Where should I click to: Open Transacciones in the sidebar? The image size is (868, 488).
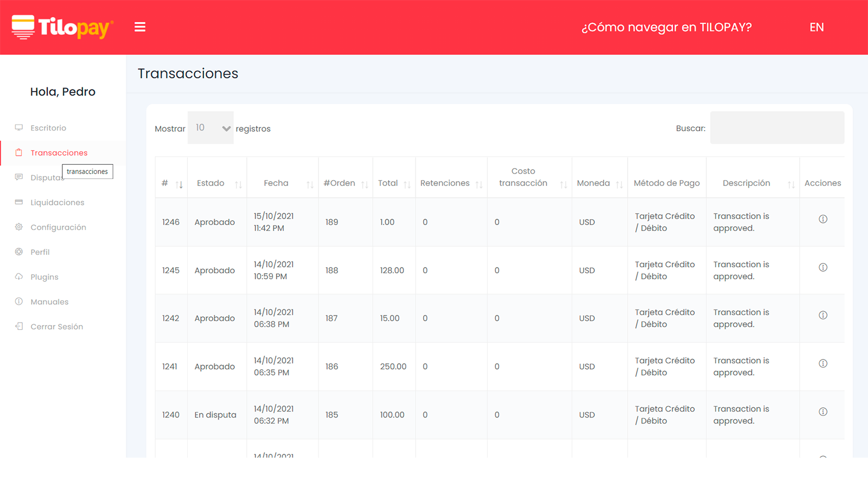(59, 153)
